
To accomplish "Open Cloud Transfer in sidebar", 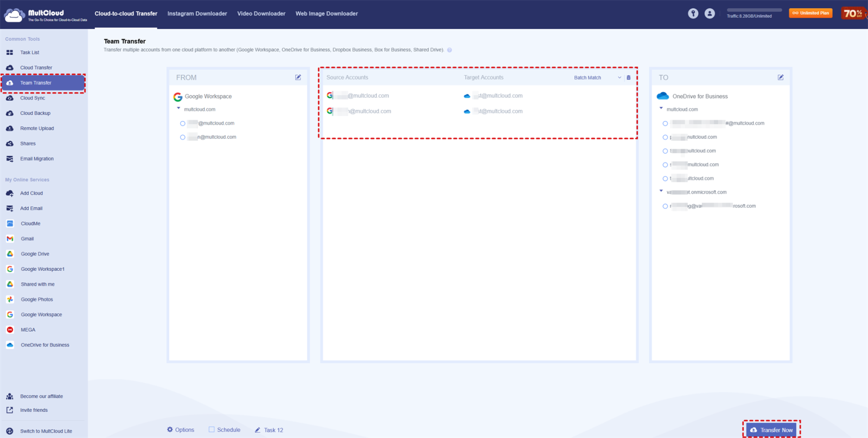I will point(36,68).
